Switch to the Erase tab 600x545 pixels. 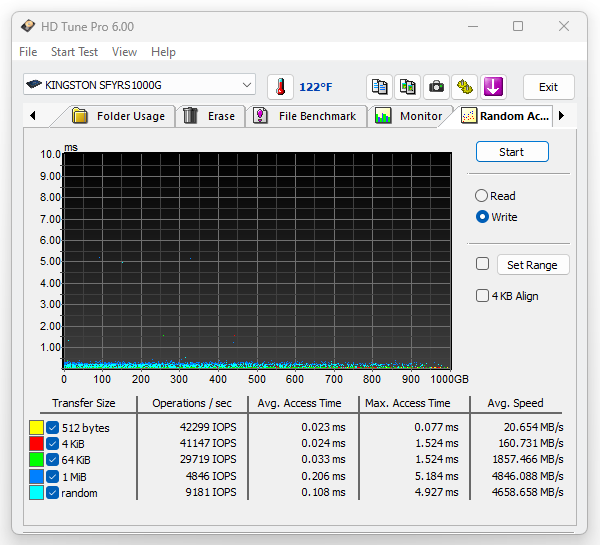210,116
